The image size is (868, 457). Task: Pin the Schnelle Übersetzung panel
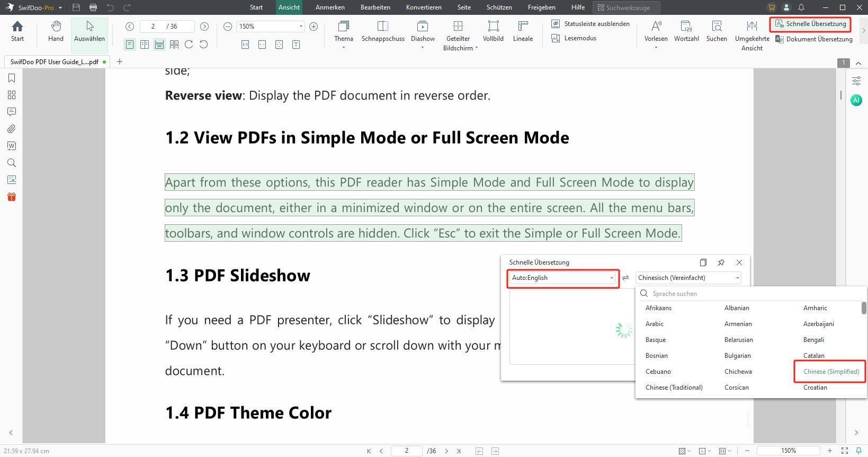[721, 262]
